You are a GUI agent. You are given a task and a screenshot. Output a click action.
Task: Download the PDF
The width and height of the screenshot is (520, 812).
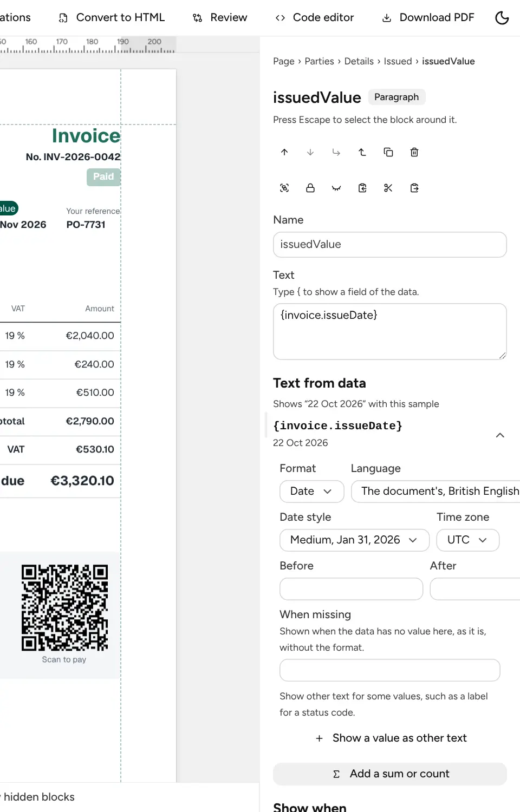point(428,18)
